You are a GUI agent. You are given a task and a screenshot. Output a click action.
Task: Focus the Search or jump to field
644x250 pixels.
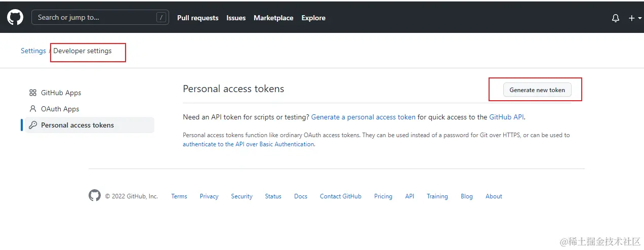point(100,17)
